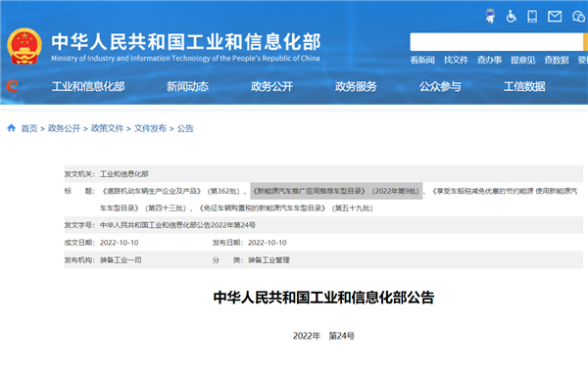Image resolution: width=588 pixels, height=369 pixels.
Task: Click the red swirl icon in navigation bar
Action: coord(13,86)
